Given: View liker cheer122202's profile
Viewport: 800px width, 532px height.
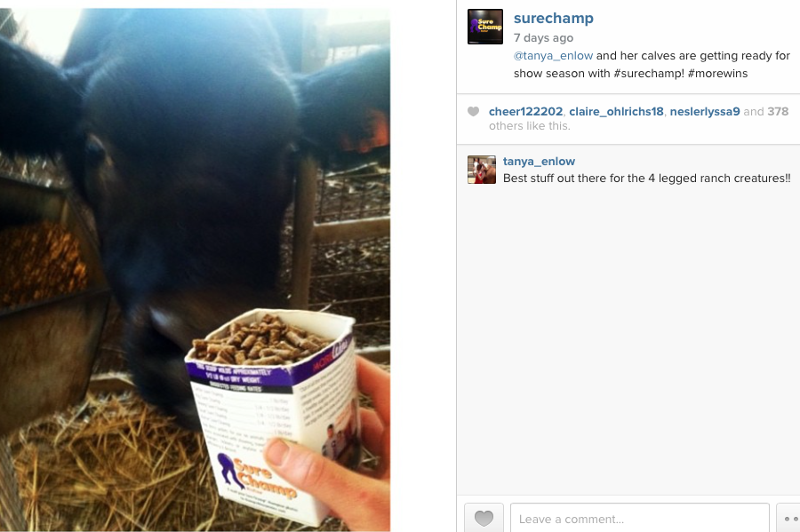Looking at the screenshot, I should point(525,112).
